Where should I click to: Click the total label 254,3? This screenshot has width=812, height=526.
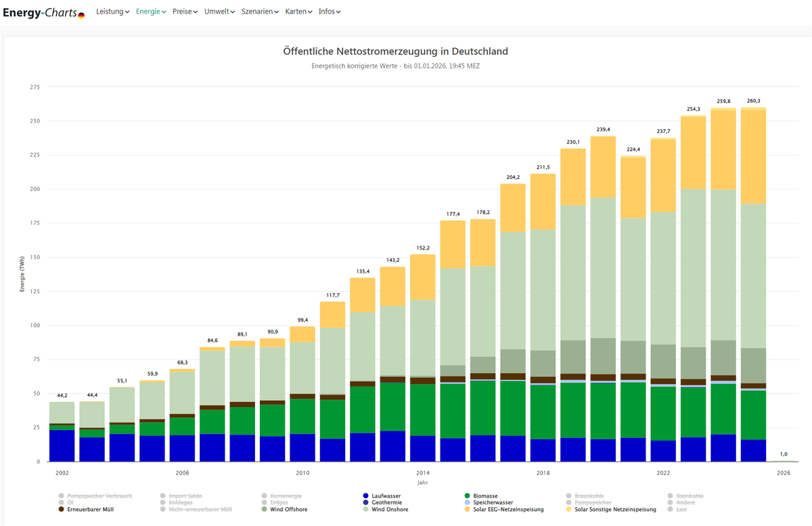click(x=694, y=109)
